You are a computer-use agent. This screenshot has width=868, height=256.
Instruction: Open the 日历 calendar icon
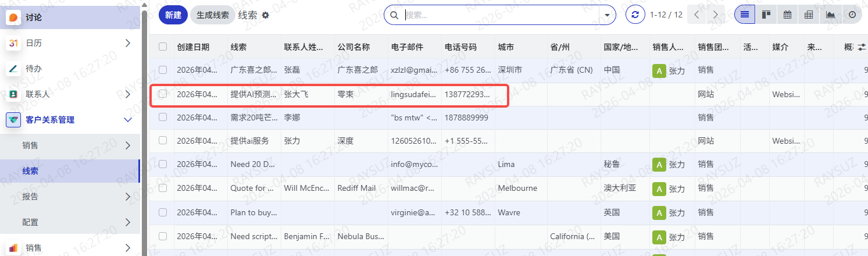13,43
